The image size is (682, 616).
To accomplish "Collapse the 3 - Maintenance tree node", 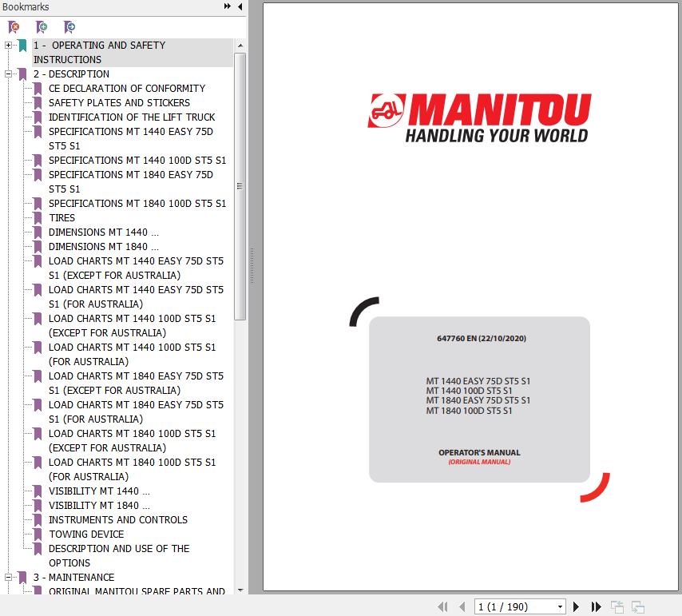I will click(8, 578).
